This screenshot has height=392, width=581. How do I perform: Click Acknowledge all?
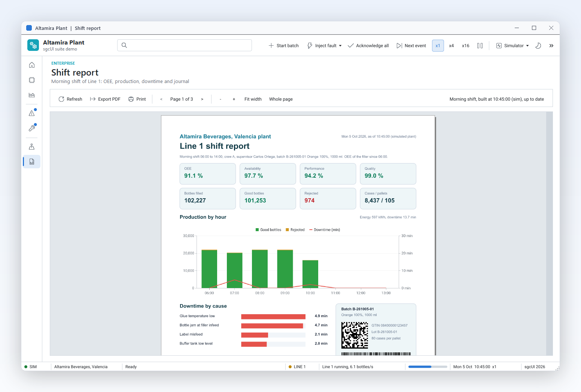coord(368,46)
